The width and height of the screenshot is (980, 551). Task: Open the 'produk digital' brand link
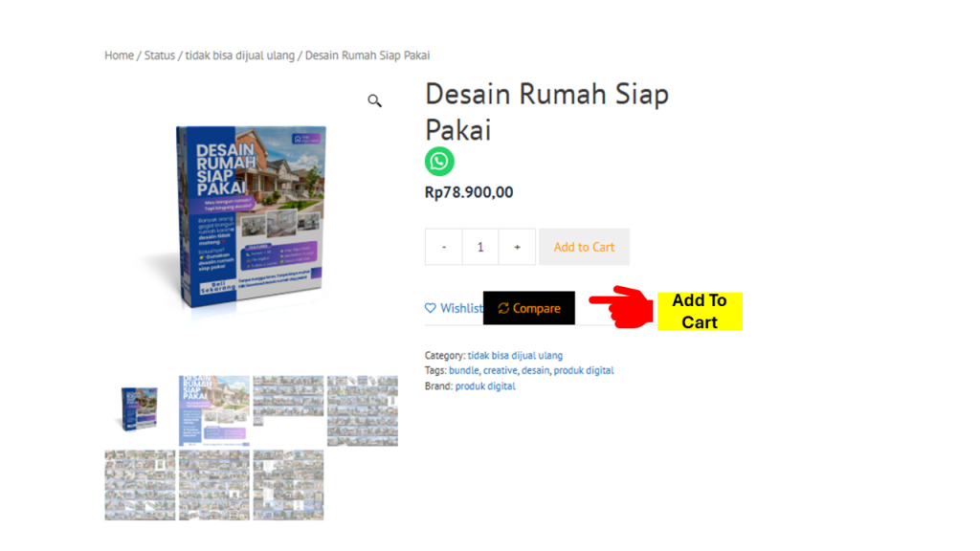pos(485,386)
